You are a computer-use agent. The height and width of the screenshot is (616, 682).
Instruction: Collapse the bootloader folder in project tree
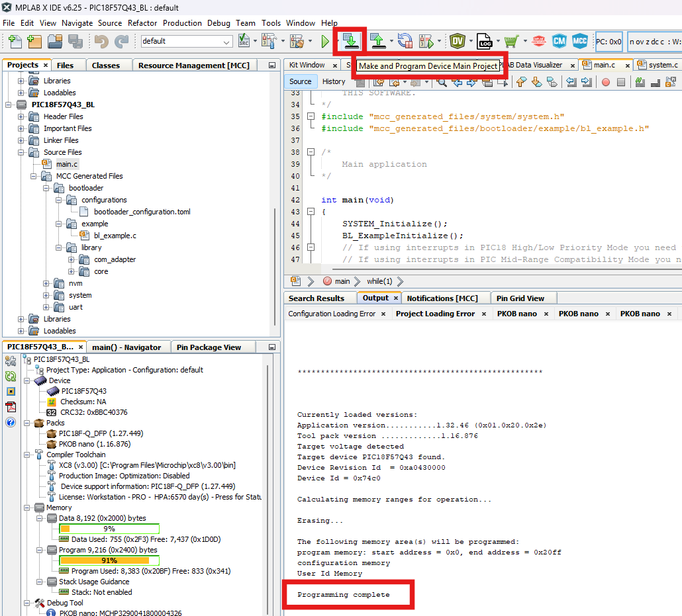(x=46, y=188)
